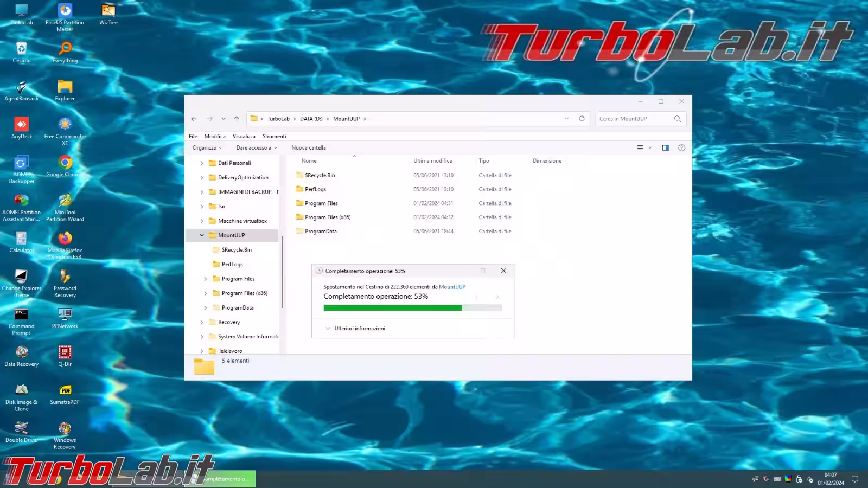
Task: Click the MountUUP link in progress dialog
Action: pyautogui.click(x=452, y=287)
